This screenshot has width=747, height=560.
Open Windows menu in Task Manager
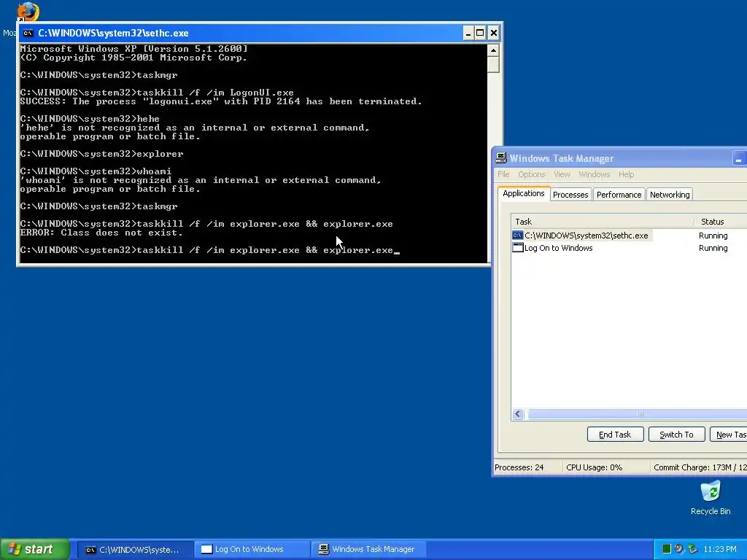point(594,174)
